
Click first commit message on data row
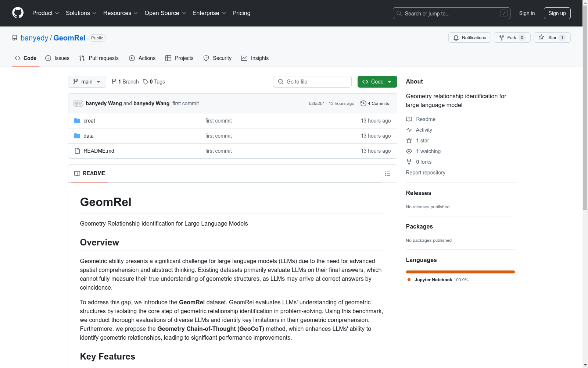click(219, 136)
